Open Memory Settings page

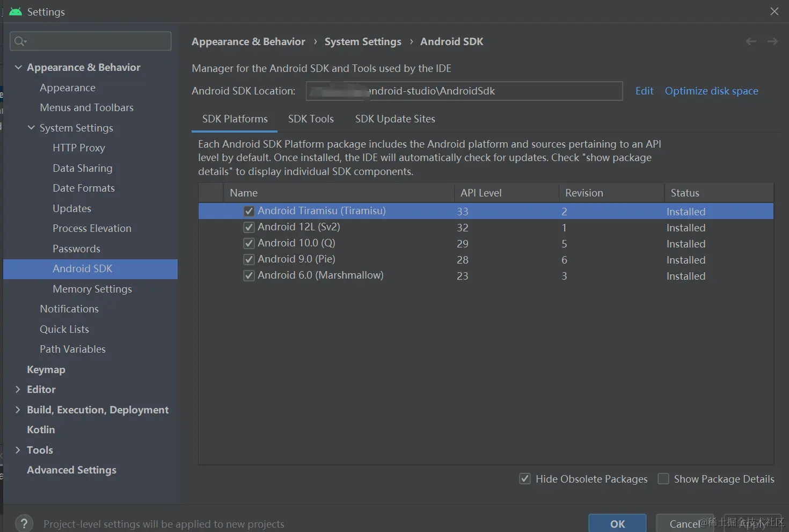[92, 289]
